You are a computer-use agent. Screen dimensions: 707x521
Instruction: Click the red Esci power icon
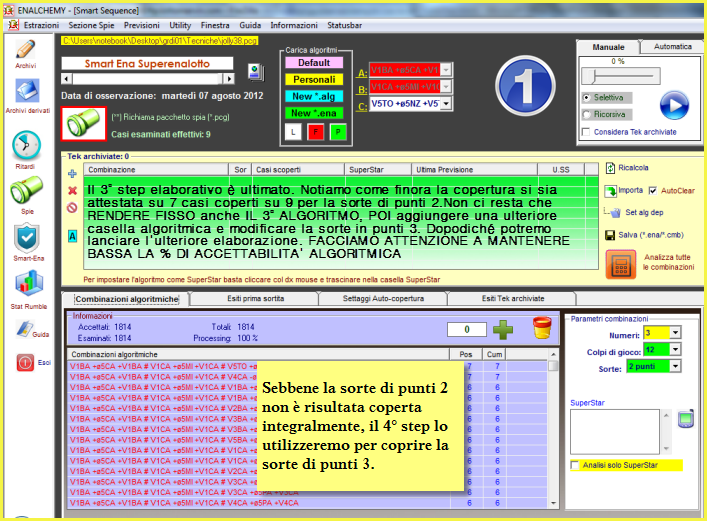point(25,362)
